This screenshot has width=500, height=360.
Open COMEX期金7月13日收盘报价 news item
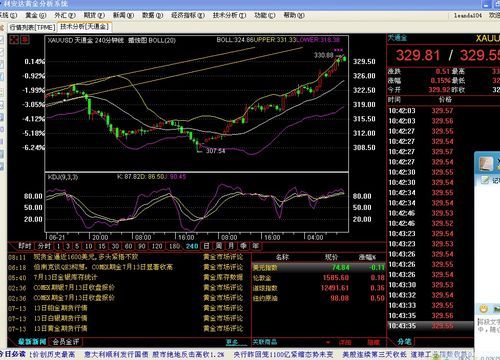tap(74, 298)
